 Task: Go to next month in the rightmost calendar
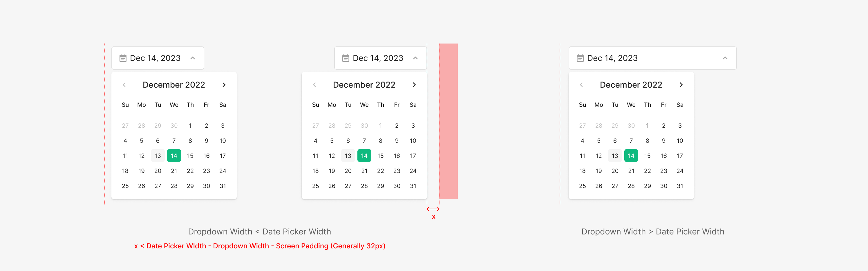tap(681, 85)
